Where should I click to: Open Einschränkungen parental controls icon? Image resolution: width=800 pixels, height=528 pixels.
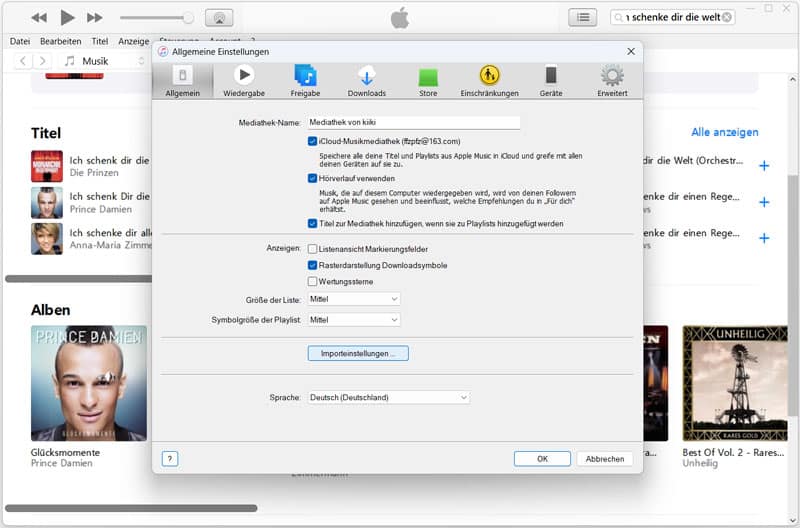click(489, 75)
